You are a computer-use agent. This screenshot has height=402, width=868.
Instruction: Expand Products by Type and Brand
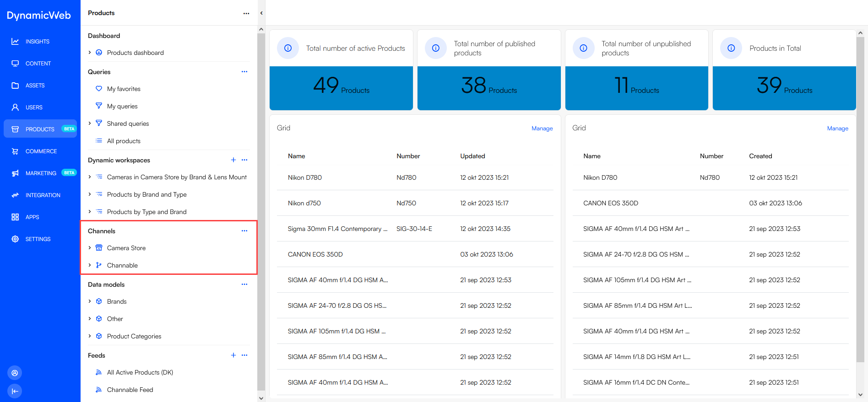pos(90,212)
